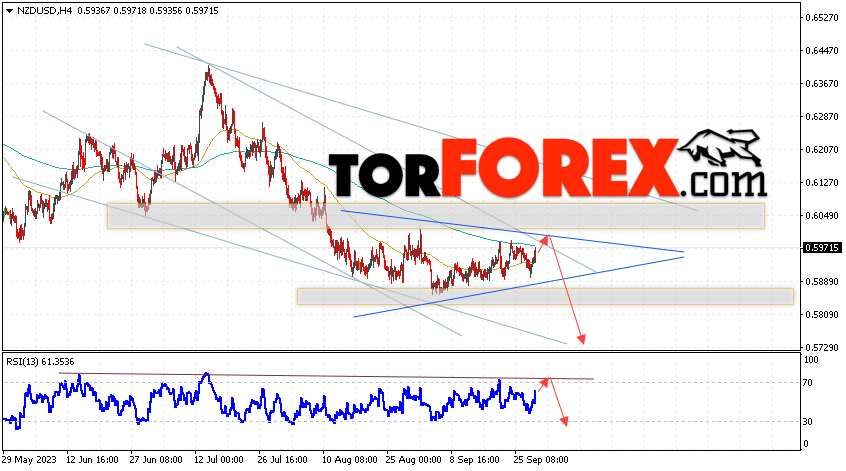This screenshot has height=471, width=846.
Task: Select date label 27 Jun 08:00
Action: click(156, 460)
